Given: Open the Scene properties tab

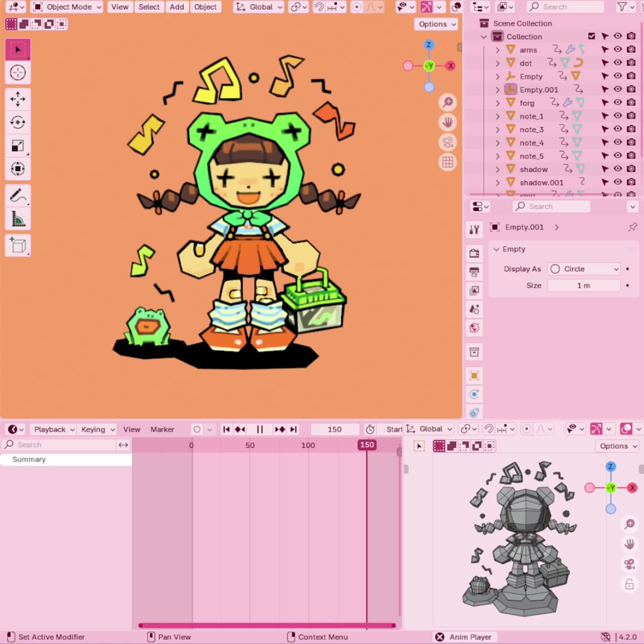Looking at the screenshot, I should coord(474,309).
